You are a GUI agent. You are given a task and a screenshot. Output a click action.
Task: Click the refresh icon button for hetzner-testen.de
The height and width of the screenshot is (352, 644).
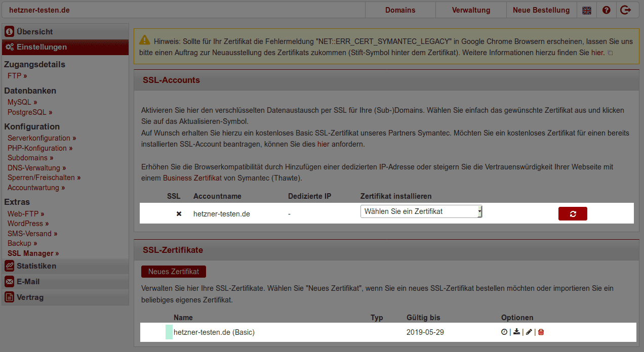tap(573, 214)
